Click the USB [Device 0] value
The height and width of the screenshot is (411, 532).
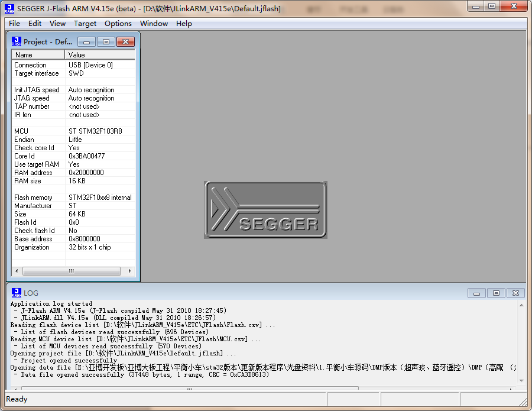click(x=90, y=65)
